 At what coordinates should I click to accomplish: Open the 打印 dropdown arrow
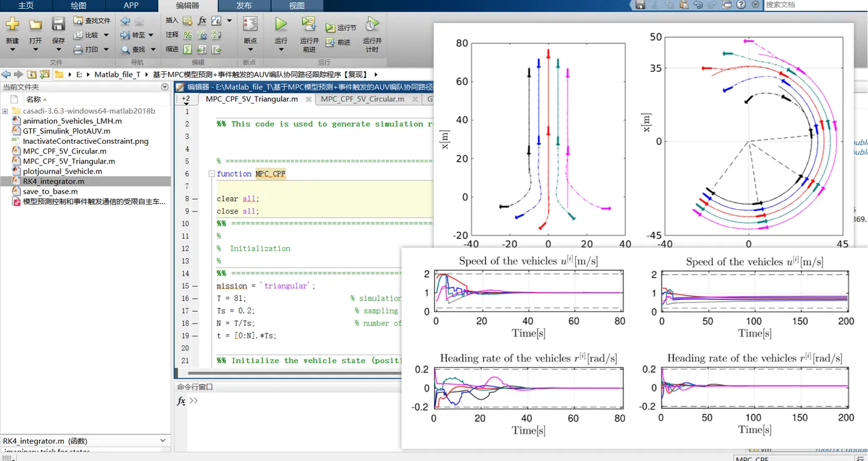coord(106,50)
